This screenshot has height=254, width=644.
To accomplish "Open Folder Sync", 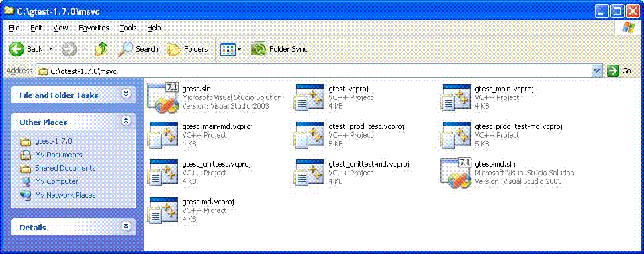I will pos(279,49).
